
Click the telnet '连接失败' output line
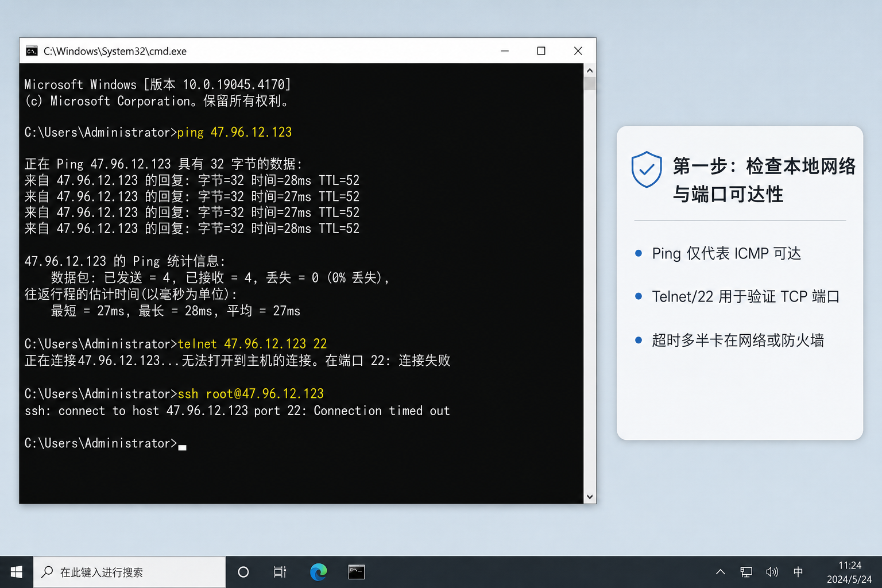[x=237, y=361]
